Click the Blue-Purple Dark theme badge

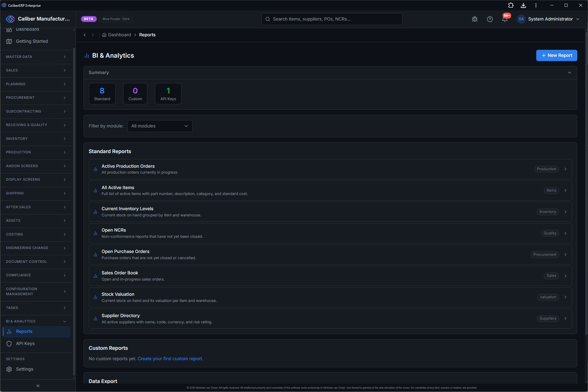pos(116,19)
